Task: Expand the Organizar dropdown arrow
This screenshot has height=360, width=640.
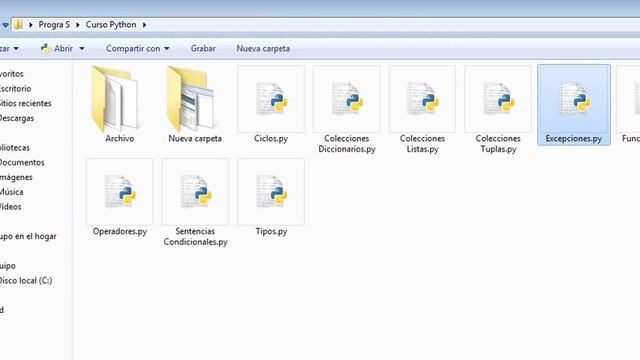Action: pyautogui.click(x=16, y=49)
